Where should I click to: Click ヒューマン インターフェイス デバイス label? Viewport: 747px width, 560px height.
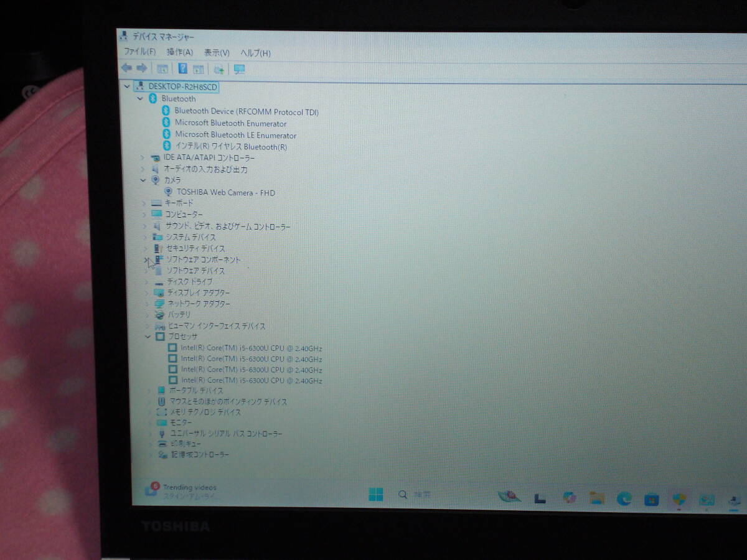click(x=217, y=326)
